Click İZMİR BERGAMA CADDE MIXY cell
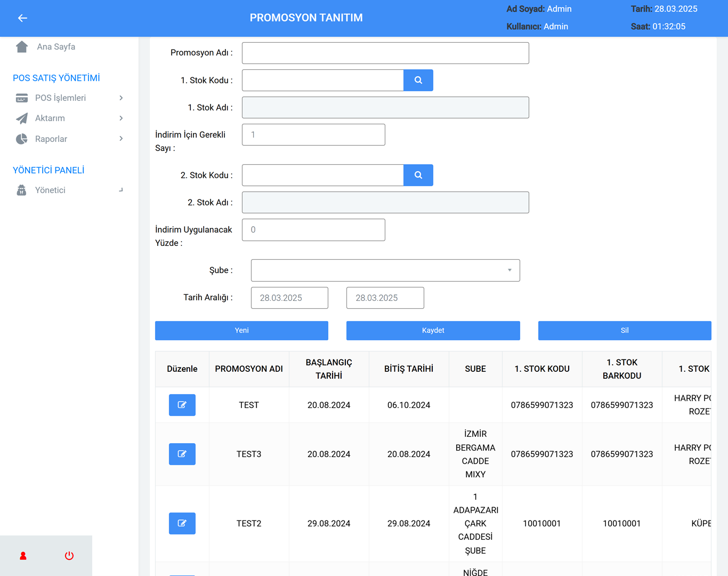 [x=475, y=454]
